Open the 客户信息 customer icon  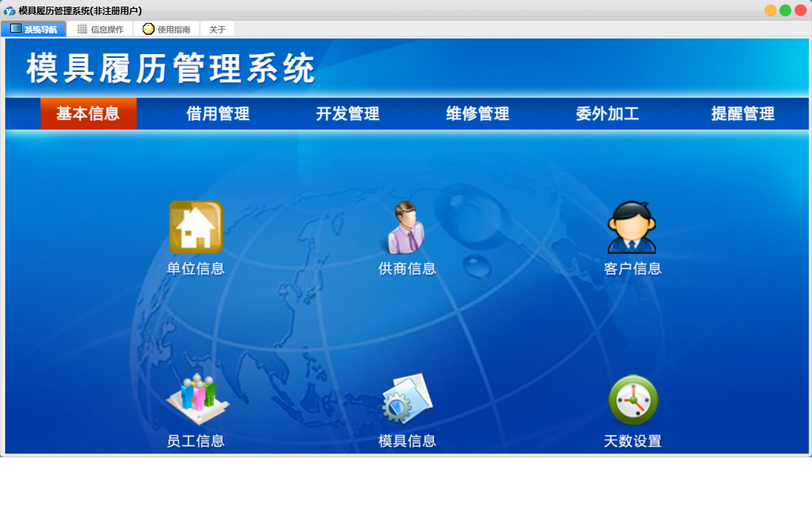coord(632,228)
